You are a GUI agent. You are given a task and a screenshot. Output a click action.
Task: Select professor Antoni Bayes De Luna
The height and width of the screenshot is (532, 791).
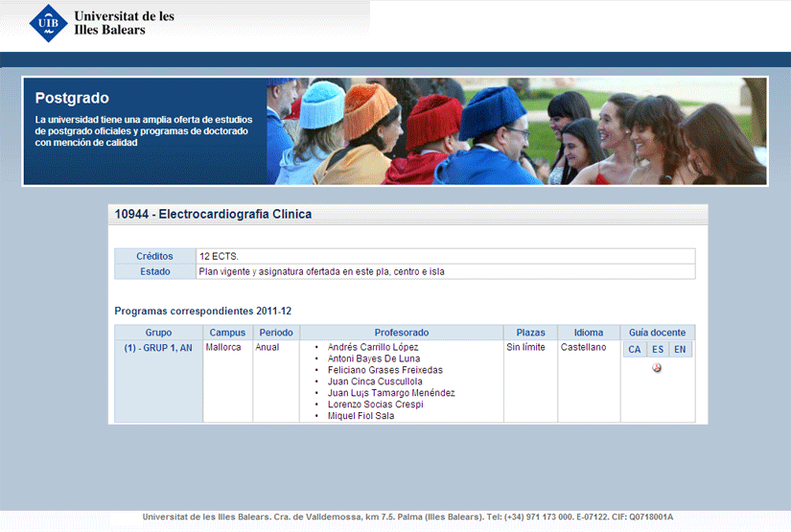pos(374,359)
